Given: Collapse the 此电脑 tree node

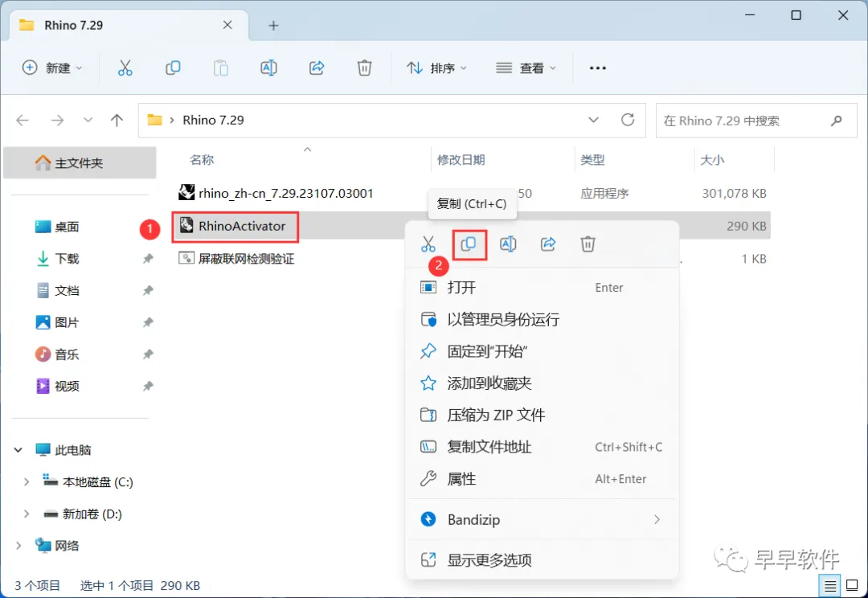Looking at the screenshot, I should (18, 450).
